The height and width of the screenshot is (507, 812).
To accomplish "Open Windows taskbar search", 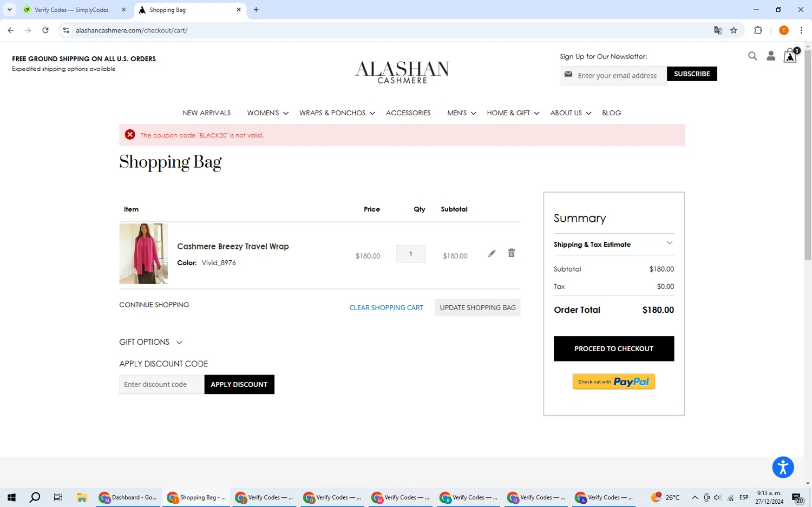I will [x=35, y=497].
